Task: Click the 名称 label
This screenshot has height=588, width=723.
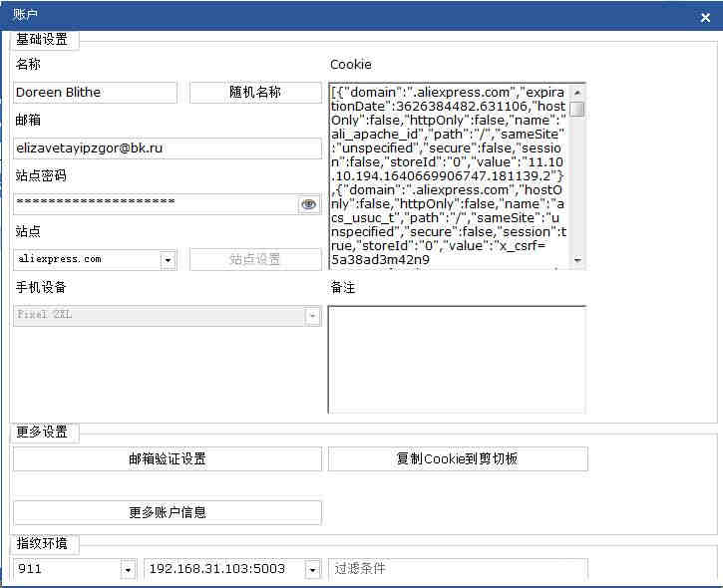Action: pyautogui.click(x=28, y=64)
